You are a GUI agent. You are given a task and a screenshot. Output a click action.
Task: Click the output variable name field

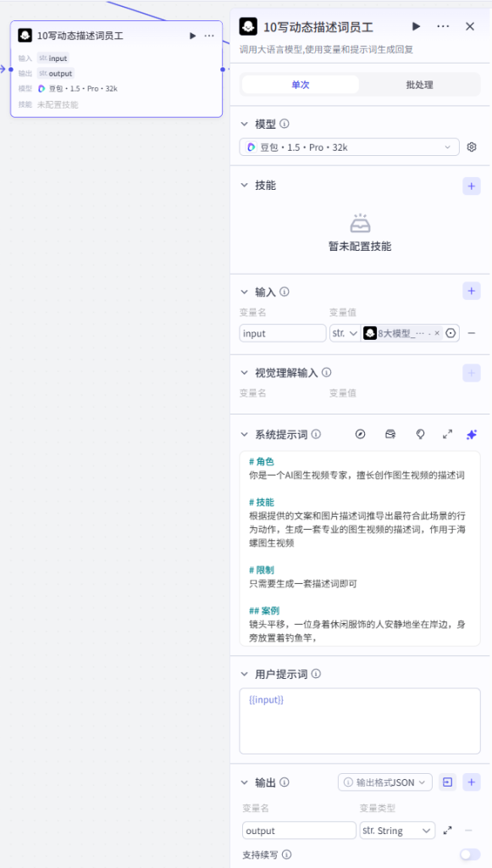[x=299, y=831]
